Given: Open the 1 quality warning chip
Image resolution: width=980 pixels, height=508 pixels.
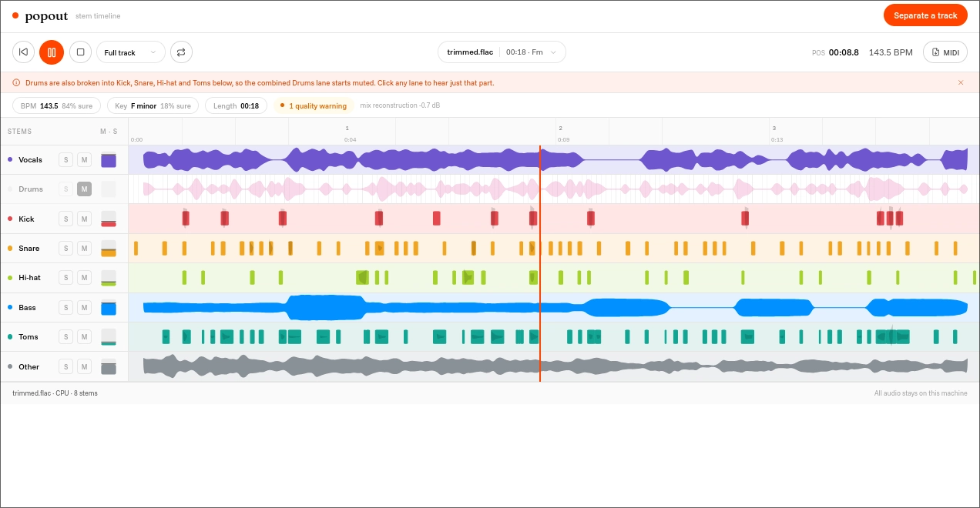Looking at the screenshot, I should (x=313, y=105).
